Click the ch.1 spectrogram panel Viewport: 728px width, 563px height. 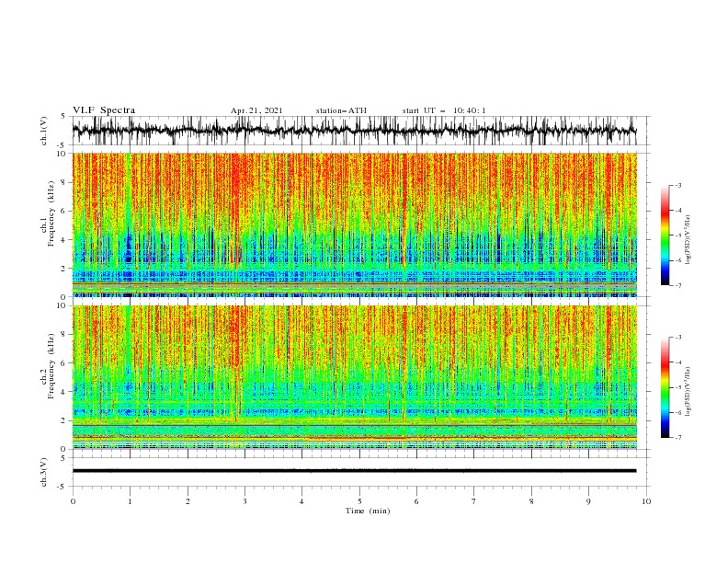tap(355, 224)
